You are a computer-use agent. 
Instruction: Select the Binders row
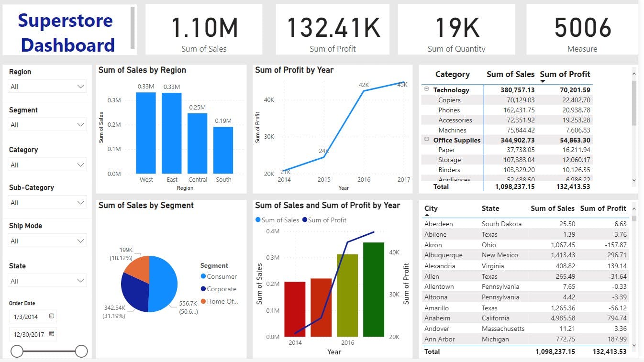point(507,170)
